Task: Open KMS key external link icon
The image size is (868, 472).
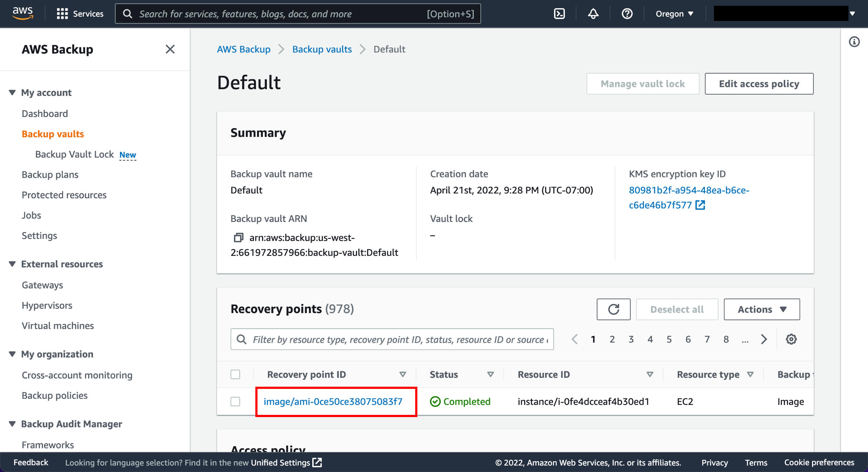Action: 701,205
